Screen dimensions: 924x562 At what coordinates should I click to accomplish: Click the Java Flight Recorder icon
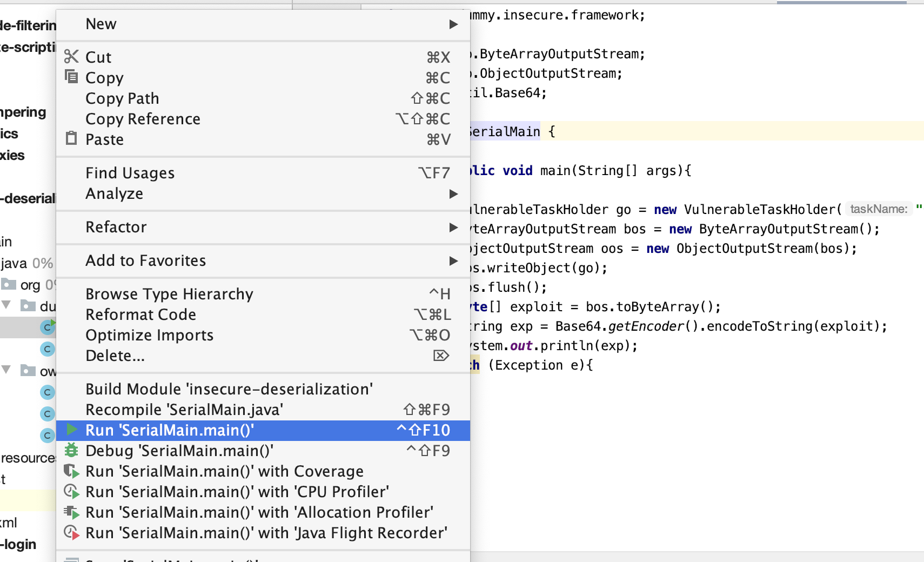click(71, 533)
